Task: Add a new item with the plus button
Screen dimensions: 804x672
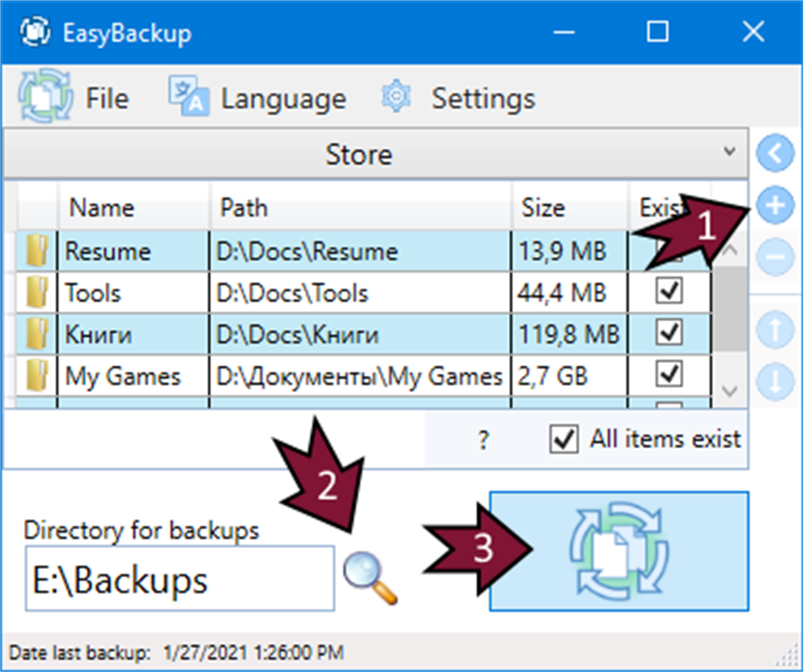Action: point(775,205)
